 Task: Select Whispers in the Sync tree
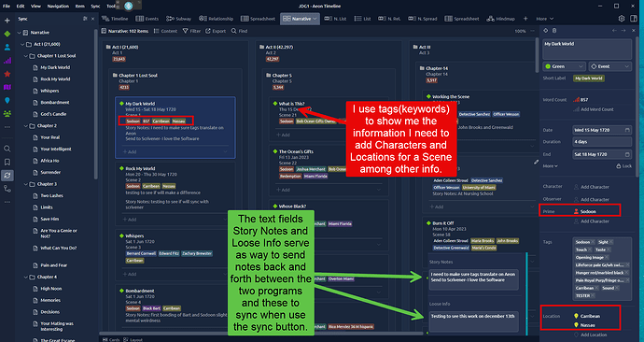tap(49, 91)
